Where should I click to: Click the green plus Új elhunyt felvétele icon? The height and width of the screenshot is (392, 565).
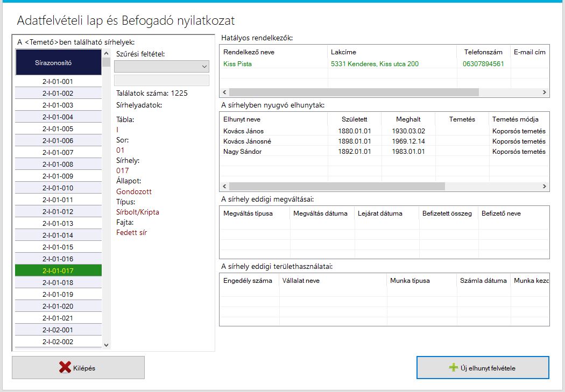(x=454, y=368)
